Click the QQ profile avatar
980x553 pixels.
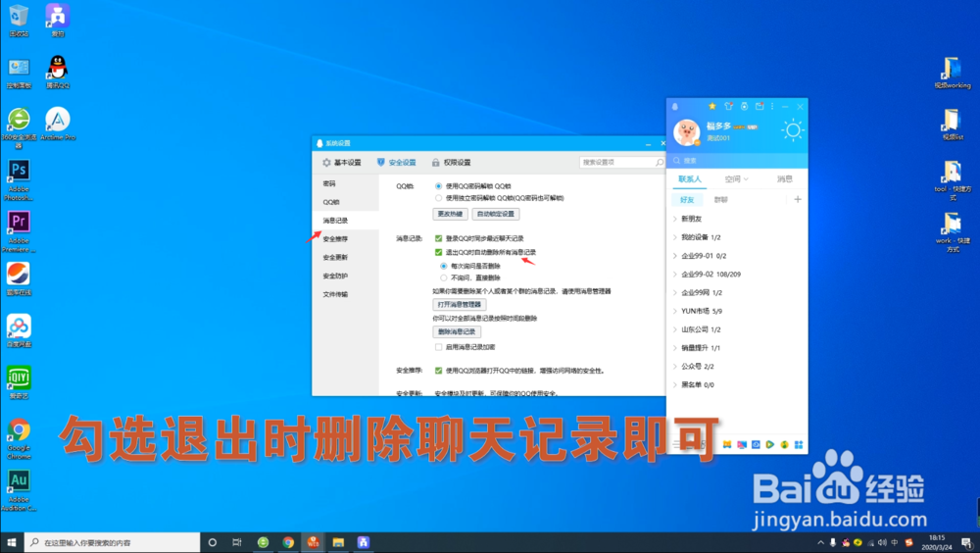click(686, 132)
